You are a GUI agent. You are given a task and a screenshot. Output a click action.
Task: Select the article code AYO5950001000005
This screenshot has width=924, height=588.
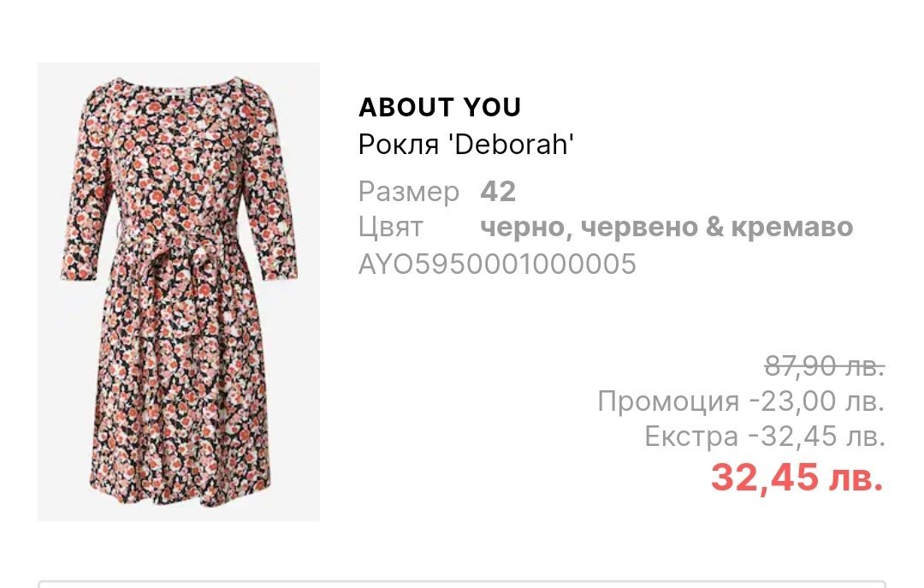497,263
